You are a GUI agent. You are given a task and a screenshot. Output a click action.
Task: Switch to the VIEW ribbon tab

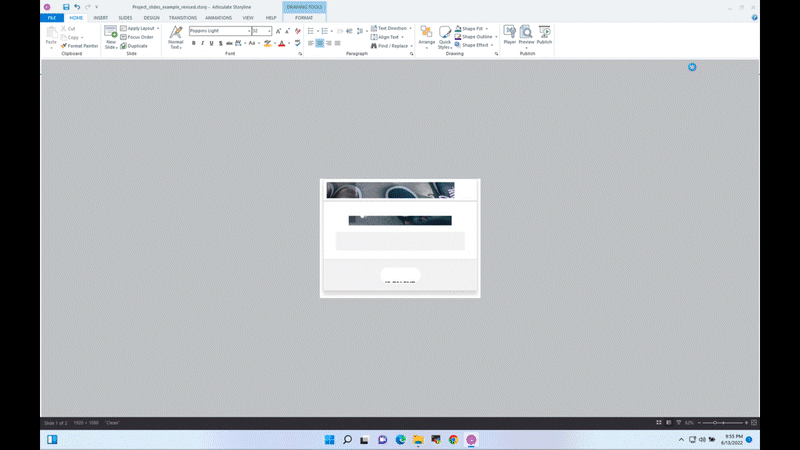(248, 18)
